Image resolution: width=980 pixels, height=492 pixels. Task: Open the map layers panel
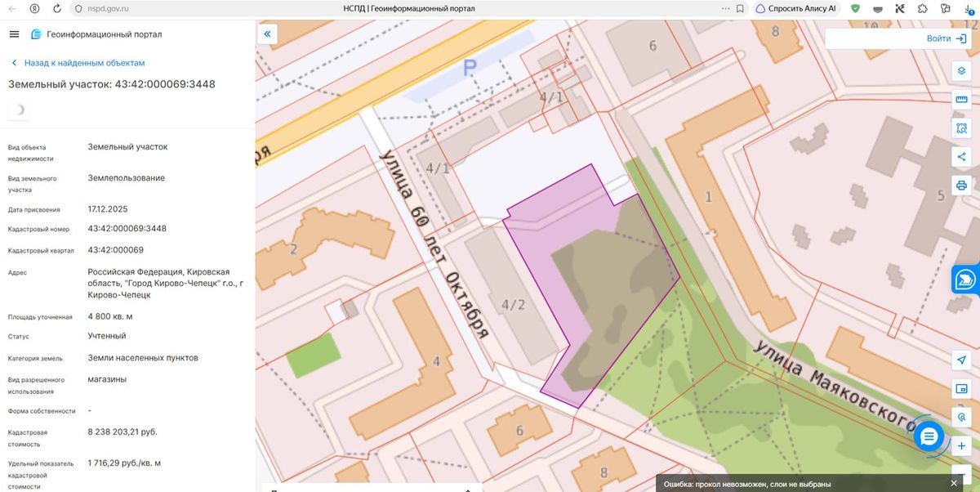tap(961, 70)
